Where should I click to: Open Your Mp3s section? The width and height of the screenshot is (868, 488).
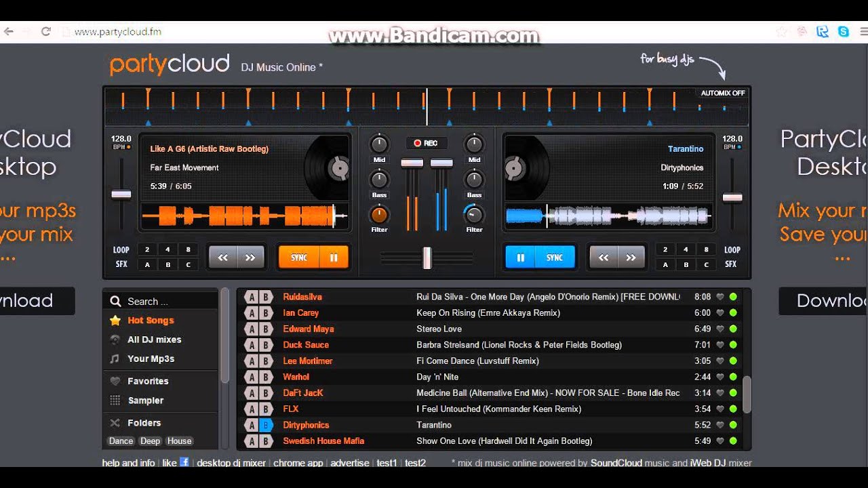pos(151,359)
